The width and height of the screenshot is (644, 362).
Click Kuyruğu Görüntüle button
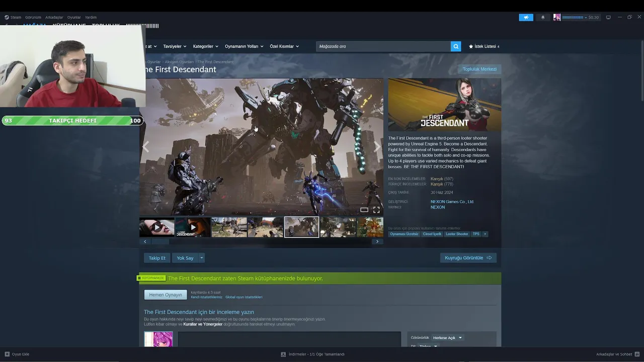(x=468, y=258)
